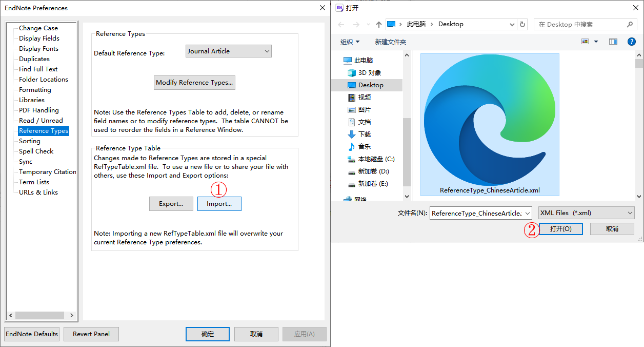Select Term Lists in preferences list
Image resolution: width=644 pixels, height=347 pixels.
tap(34, 182)
